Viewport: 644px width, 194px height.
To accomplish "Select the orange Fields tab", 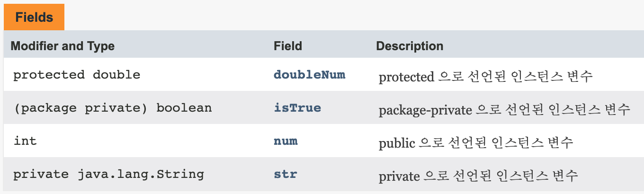I will point(34,18).
